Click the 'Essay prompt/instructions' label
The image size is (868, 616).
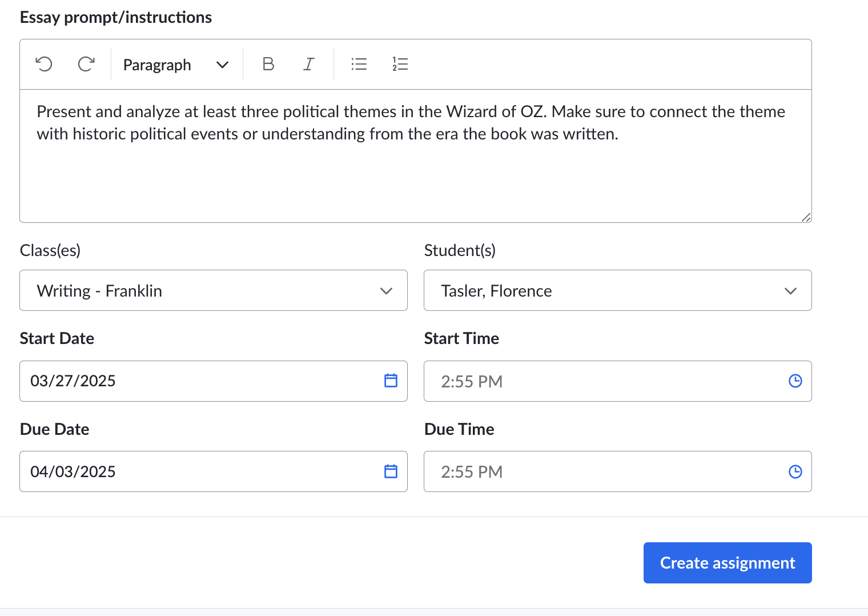click(x=116, y=18)
